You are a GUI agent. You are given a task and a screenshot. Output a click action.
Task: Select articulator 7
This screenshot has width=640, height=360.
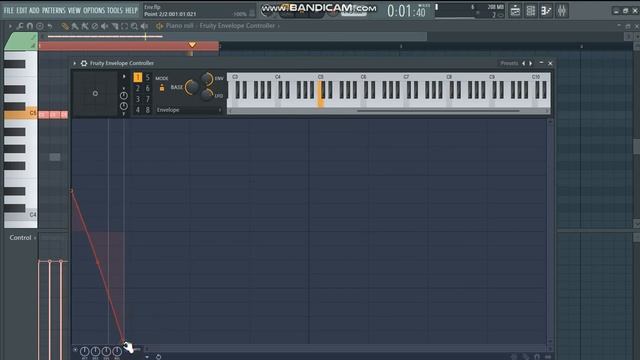[148, 99]
